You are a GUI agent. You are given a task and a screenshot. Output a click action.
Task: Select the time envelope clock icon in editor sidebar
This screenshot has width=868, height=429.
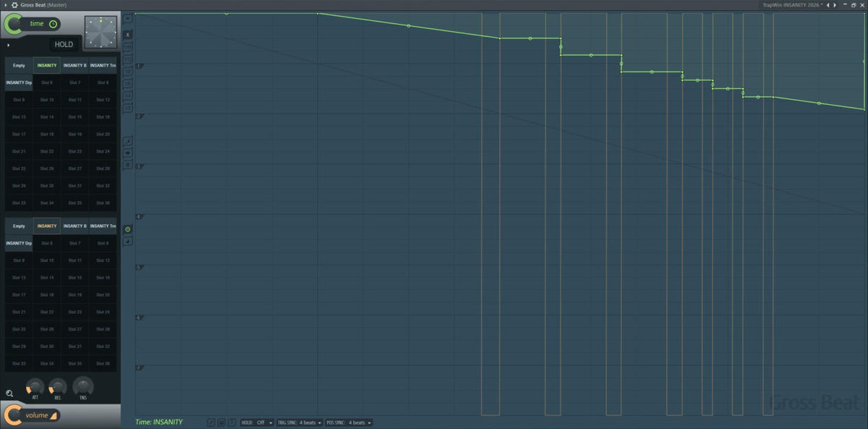[x=127, y=229]
